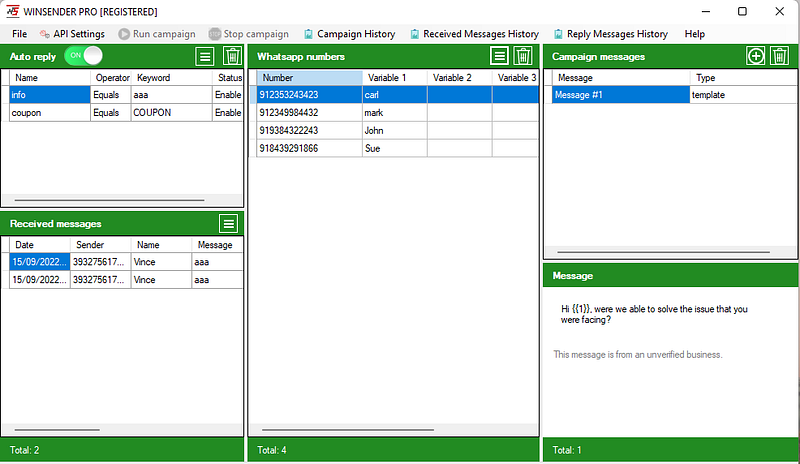Select number 912349984432
800x464 pixels.
(x=309, y=113)
